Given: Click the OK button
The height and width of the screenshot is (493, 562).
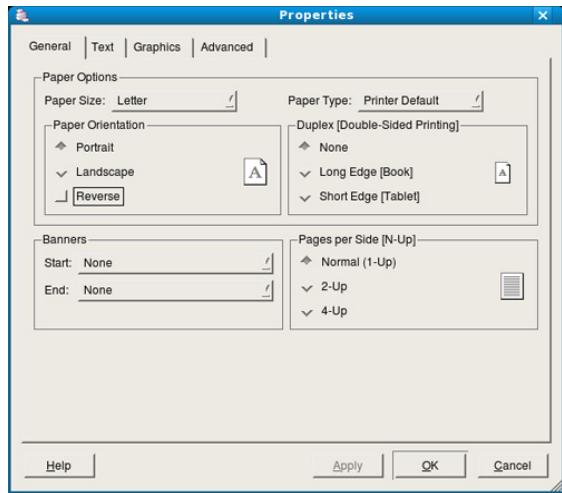Looking at the screenshot, I should tap(430, 465).
